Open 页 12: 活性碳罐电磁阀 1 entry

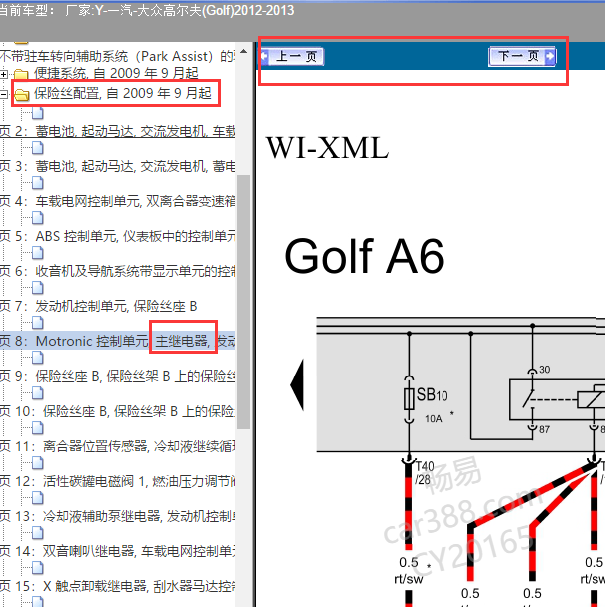point(118,481)
